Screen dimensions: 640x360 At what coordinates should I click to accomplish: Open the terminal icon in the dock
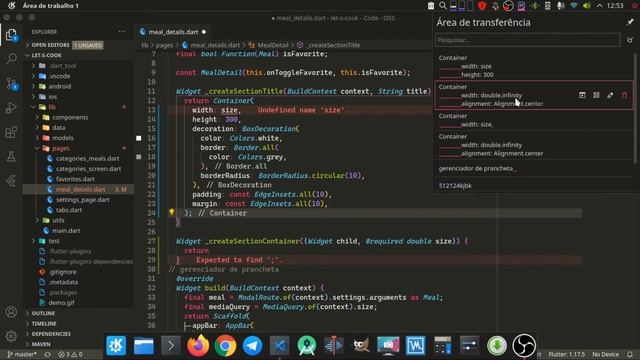(x=171, y=346)
